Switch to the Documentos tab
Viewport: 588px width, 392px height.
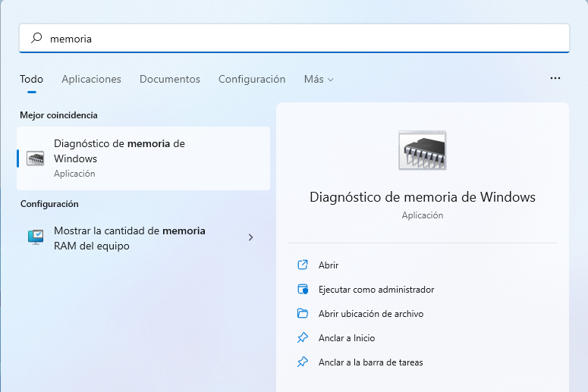(x=170, y=80)
